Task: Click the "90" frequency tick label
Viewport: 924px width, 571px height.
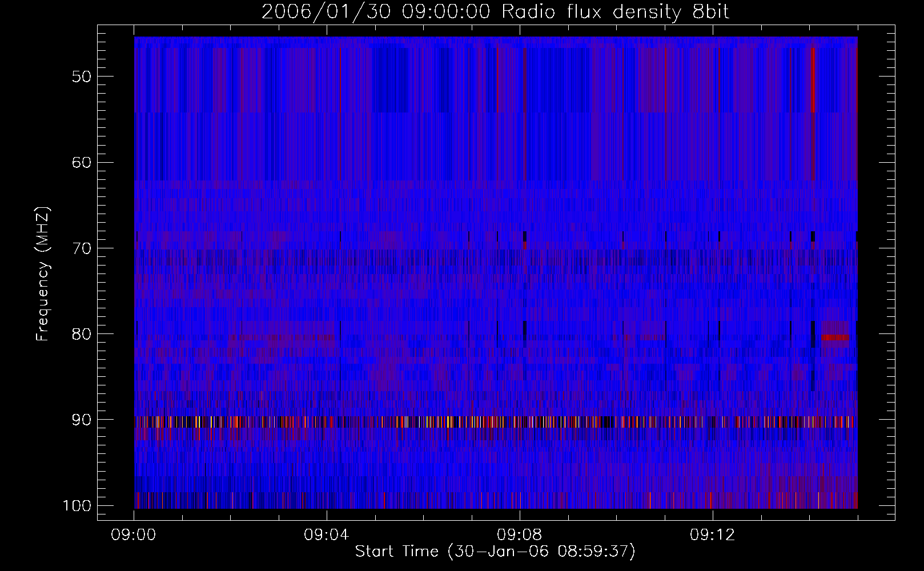Action: click(x=82, y=420)
